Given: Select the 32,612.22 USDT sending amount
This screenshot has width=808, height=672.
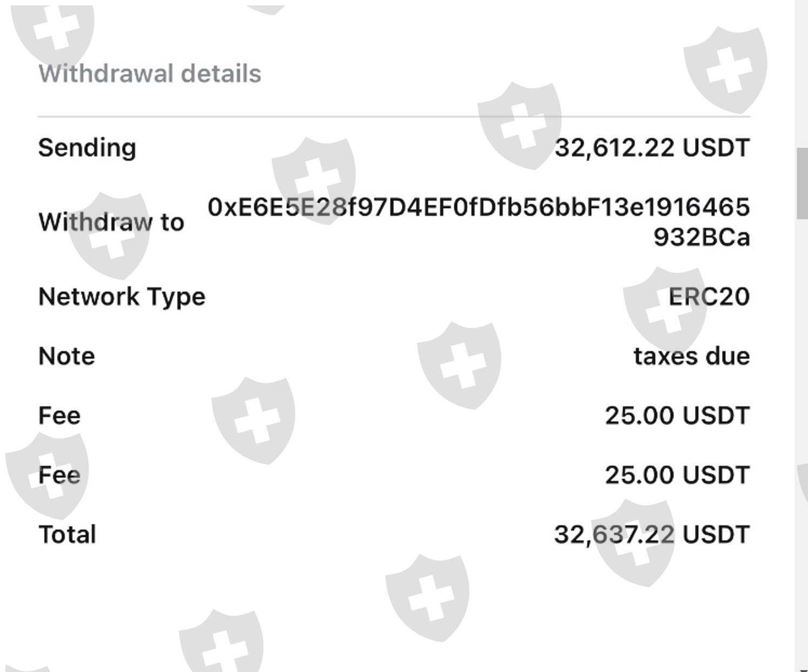Looking at the screenshot, I should point(652,148).
